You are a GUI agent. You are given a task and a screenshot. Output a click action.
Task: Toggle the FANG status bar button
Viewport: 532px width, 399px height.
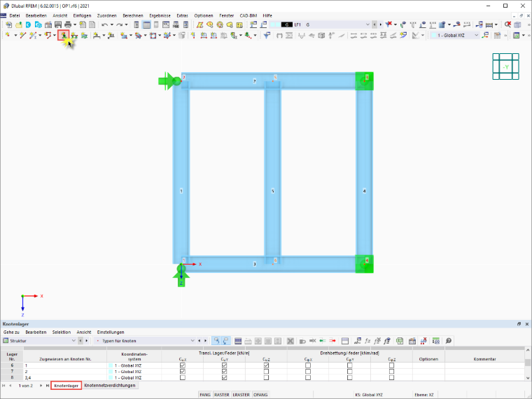pos(204,395)
